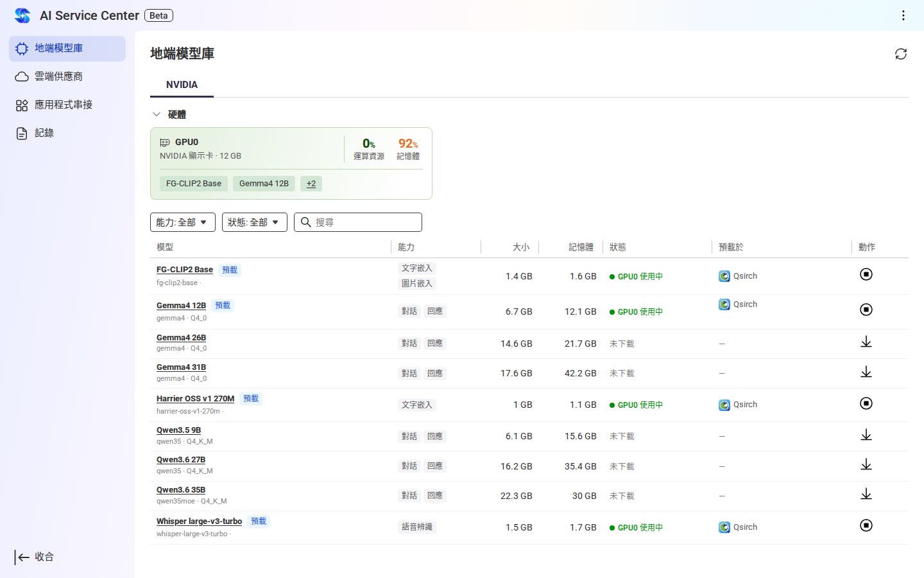This screenshot has height=578, width=924.
Task: Open the 狀態: 全部 filter dropdown
Action: (255, 222)
